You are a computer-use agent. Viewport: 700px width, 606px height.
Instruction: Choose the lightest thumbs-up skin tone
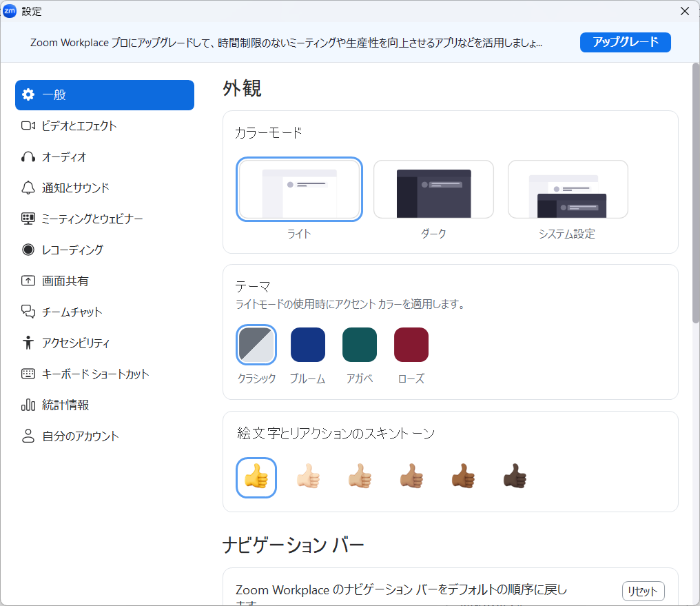(x=308, y=476)
